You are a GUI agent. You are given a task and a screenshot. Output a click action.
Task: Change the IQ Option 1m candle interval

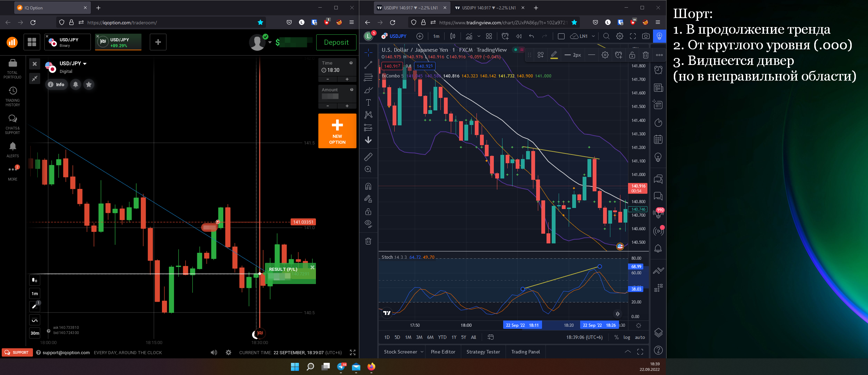click(34, 293)
